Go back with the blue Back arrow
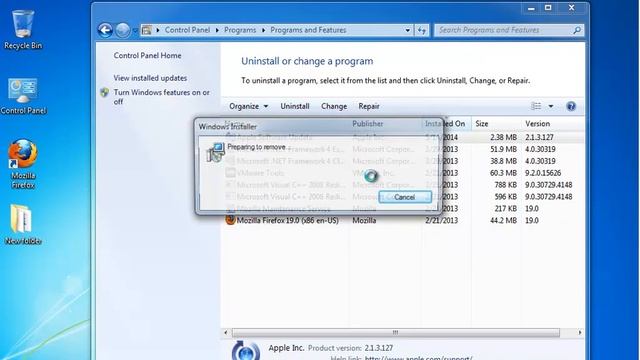This screenshot has width=640, height=360. pyautogui.click(x=105, y=30)
